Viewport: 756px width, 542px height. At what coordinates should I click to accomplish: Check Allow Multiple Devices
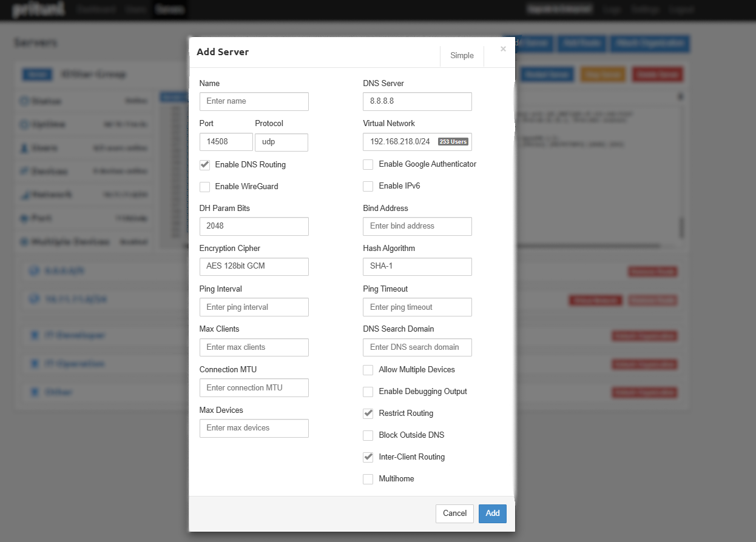tap(368, 370)
